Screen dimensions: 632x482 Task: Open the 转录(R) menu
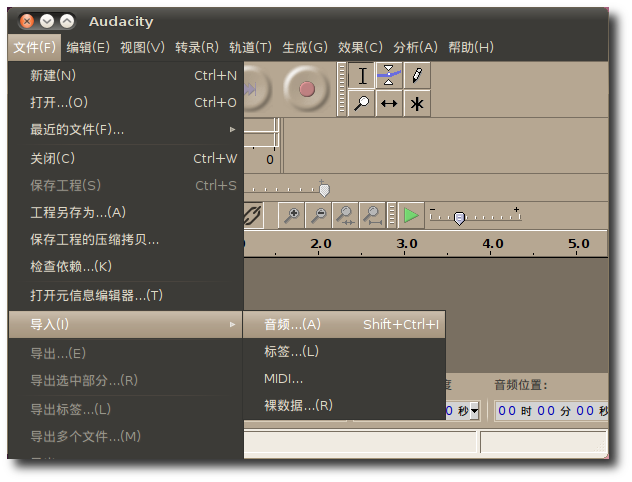[197, 48]
